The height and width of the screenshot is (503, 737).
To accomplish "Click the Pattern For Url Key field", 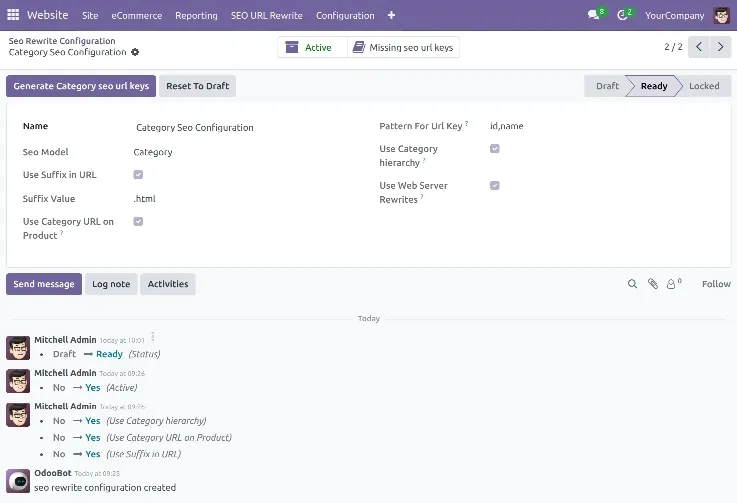I will 507,126.
